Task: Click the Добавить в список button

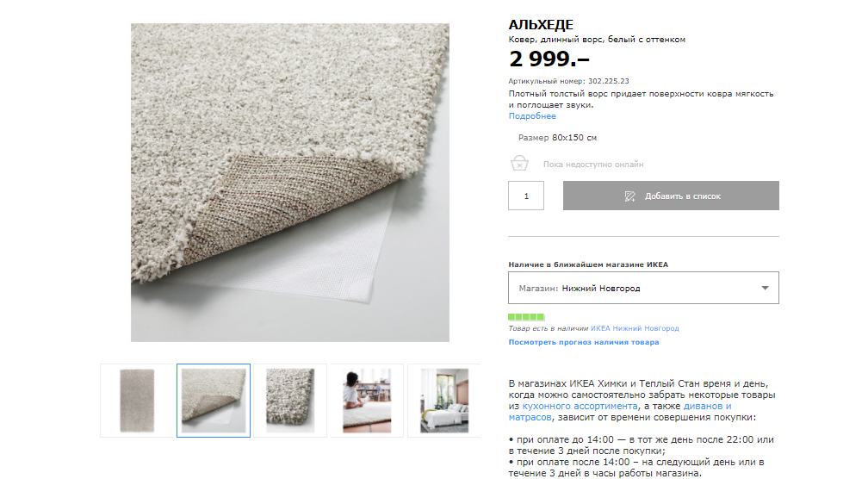Action: [671, 196]
